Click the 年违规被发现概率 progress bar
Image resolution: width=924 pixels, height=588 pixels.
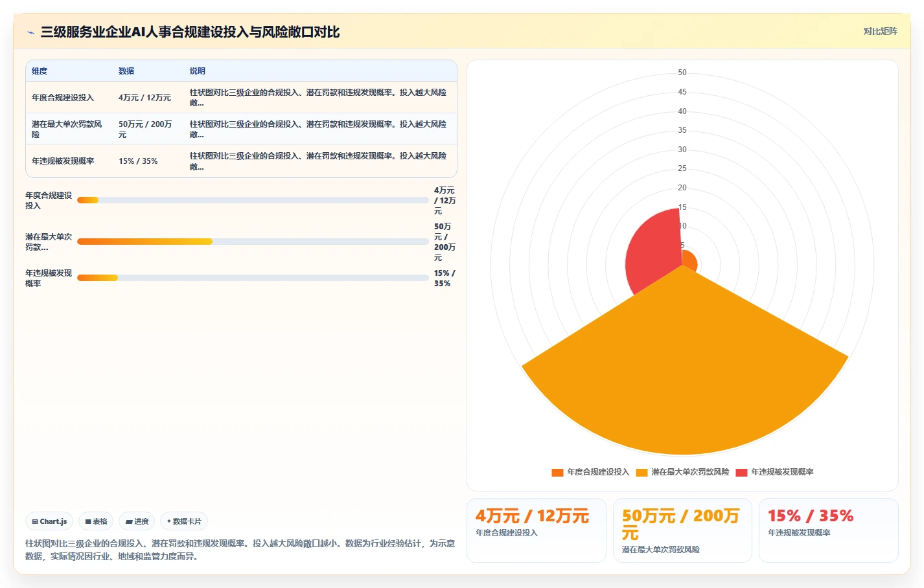click(x=253, y=278)
